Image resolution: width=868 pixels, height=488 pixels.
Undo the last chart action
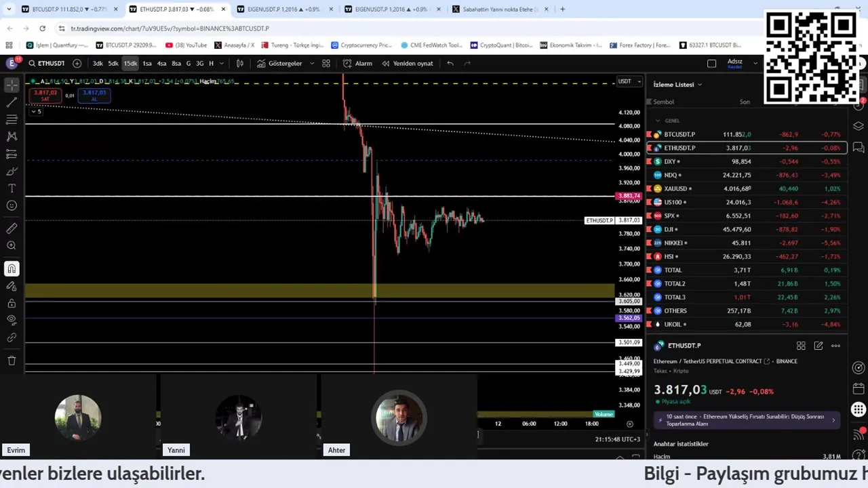point(450,63)
